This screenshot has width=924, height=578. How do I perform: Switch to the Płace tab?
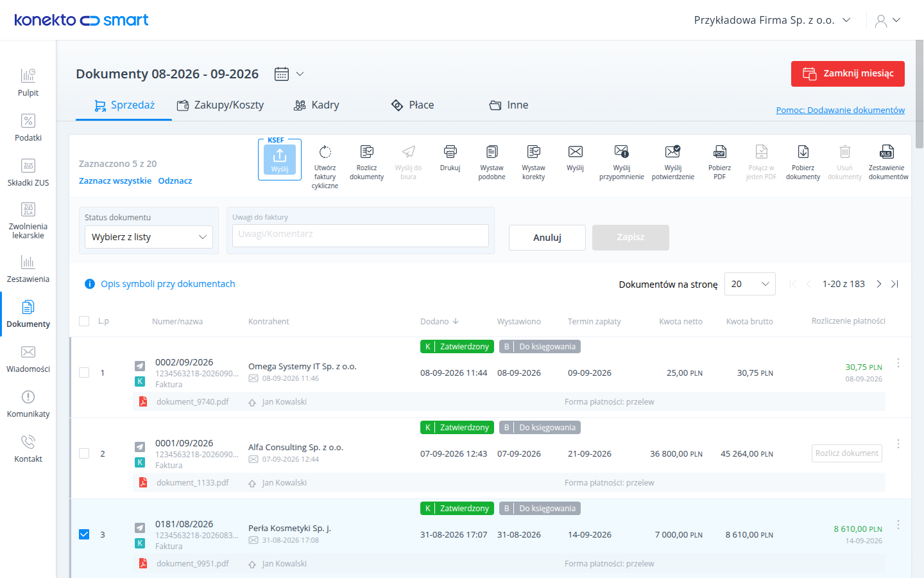(x=413, y=105)
